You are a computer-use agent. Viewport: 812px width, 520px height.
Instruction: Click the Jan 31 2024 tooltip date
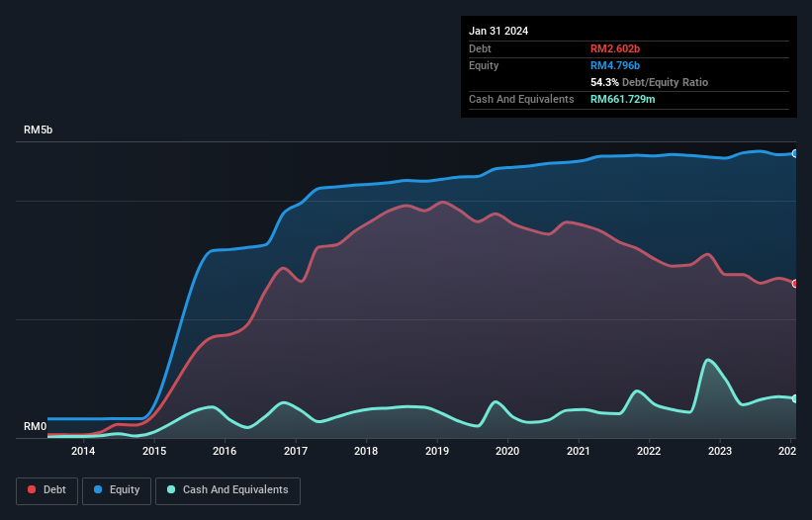coord(498,31)
